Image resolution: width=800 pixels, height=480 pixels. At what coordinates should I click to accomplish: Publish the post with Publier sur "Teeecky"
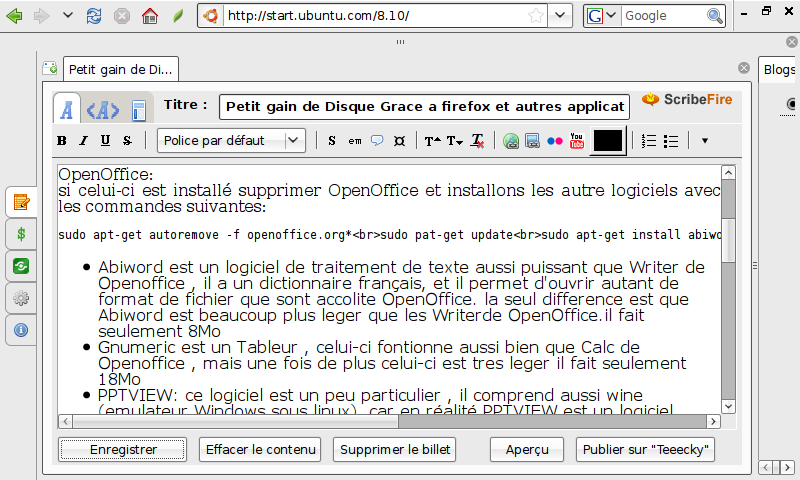pos(645,449)
